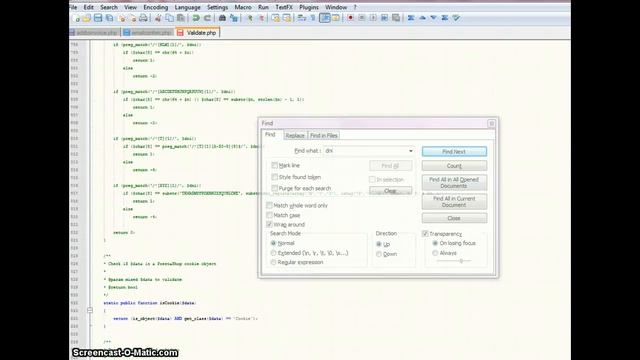The image size is (640, 360).
Task: Click the New file toolbar icon
Action: [x=76, y=18]
